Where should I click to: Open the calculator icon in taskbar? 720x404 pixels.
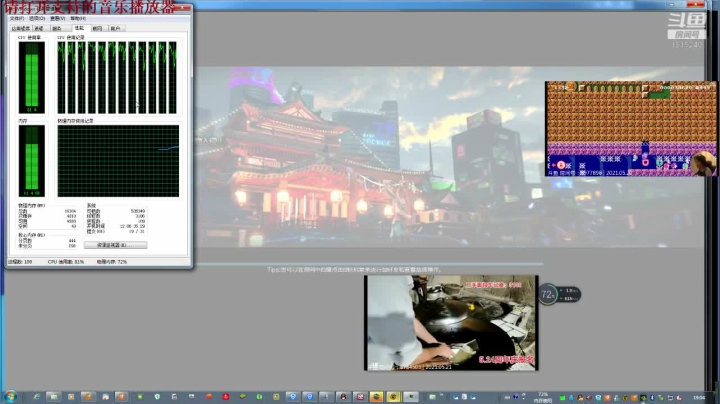coord(174,397)
